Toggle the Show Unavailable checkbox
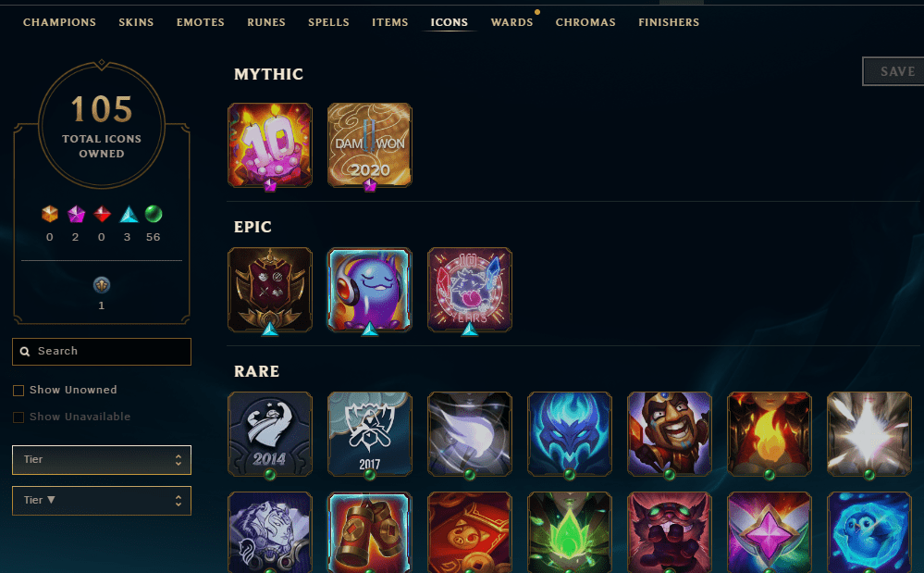Screen dimensions: 924x573 pyautogui.click(x=18, y=417)
